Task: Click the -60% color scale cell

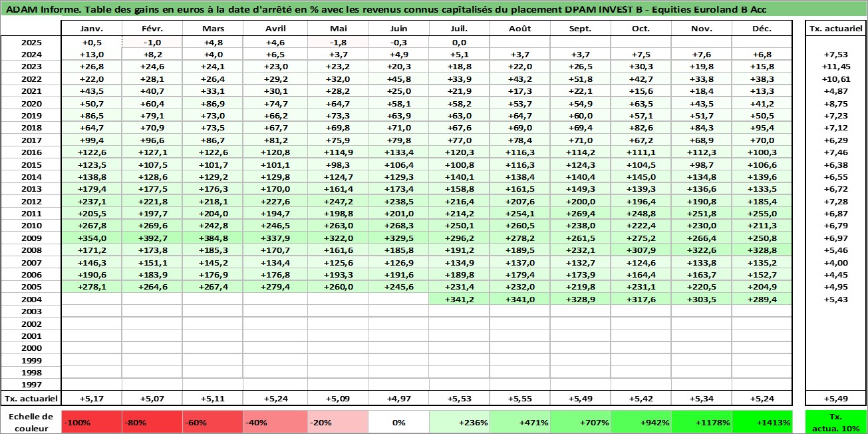Action: [213, 422]
